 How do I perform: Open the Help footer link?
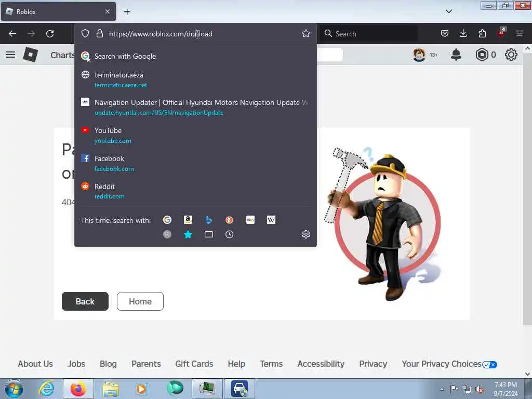coord(236,364)
